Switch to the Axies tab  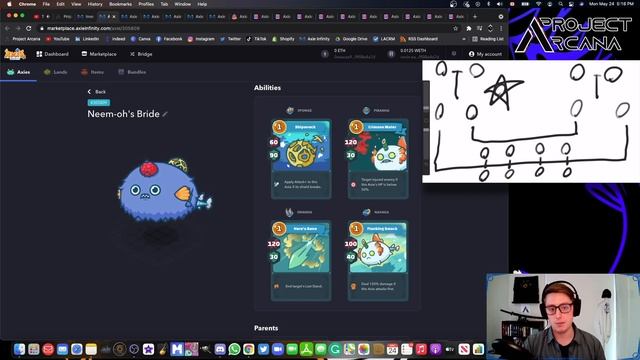(19, 72)
